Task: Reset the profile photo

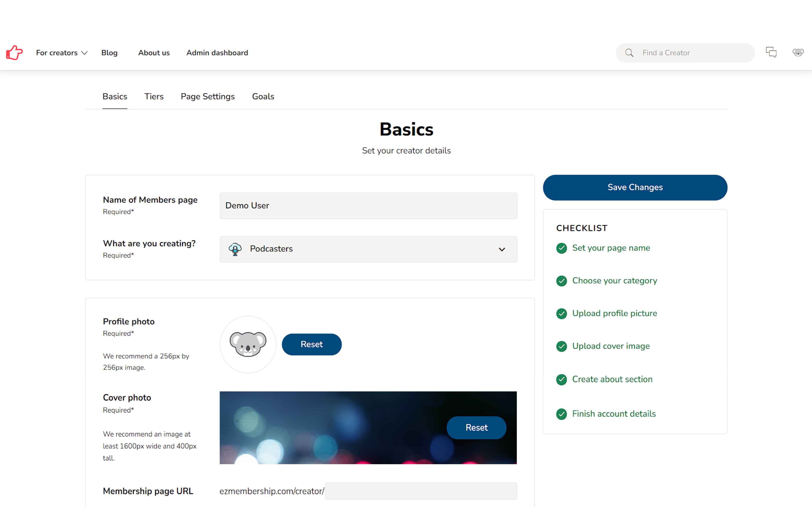Action: [x=312, y=344]
